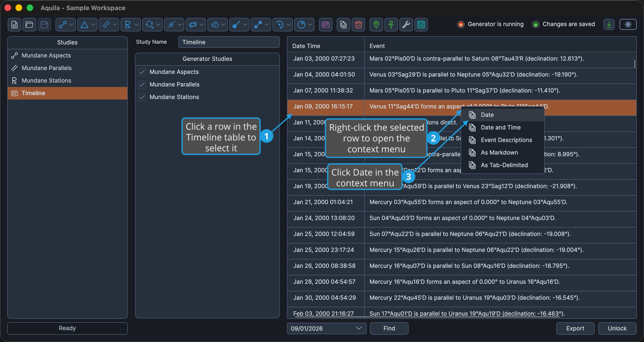Click the spiral arc toolbar icon
This screenshot has width=644, height=342.
[279, 25]
